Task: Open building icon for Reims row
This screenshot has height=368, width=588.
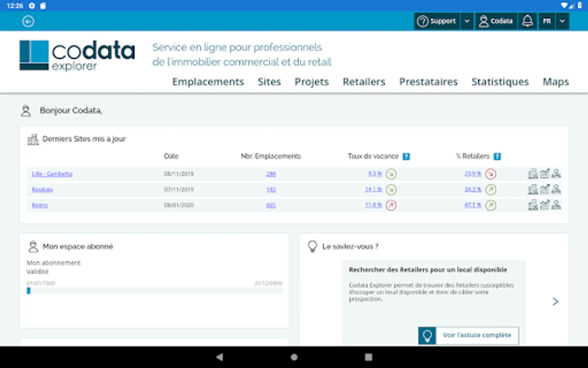Action: 533,205
